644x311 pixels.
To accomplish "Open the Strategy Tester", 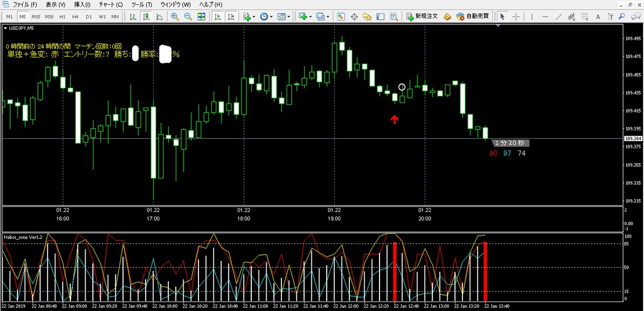I will pyautogui.click(x=393, y=16).
